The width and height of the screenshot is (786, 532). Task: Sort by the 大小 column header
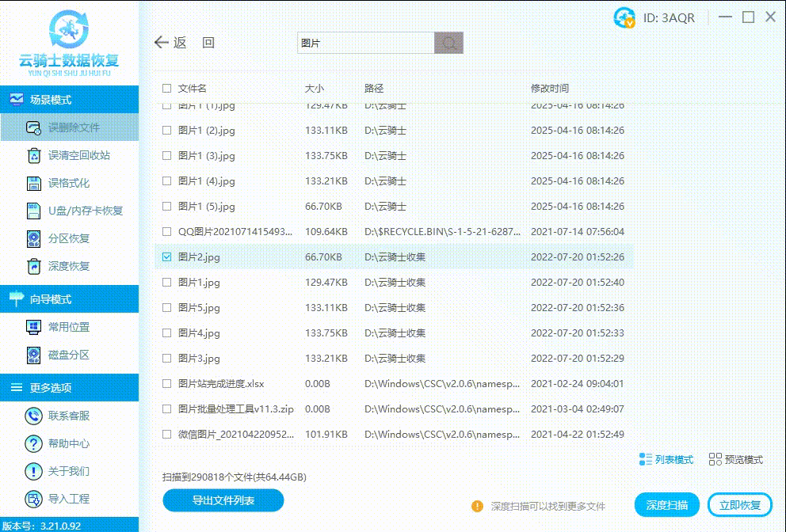(315, 89)
